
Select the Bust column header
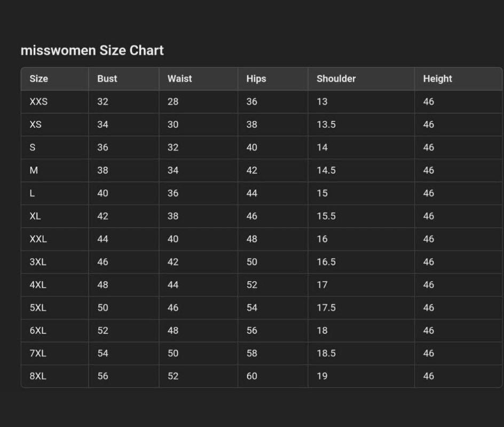click(107, 79)
